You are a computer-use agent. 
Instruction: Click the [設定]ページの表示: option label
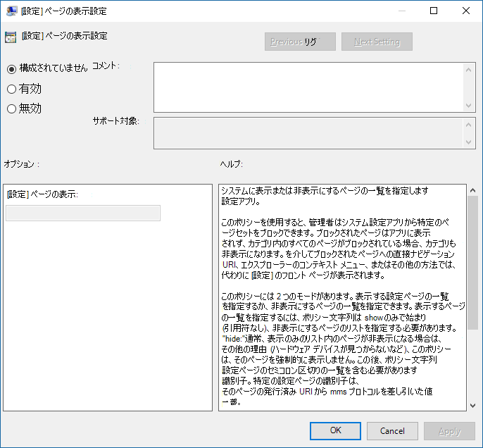pyautogui.click(x=42, y=194)
